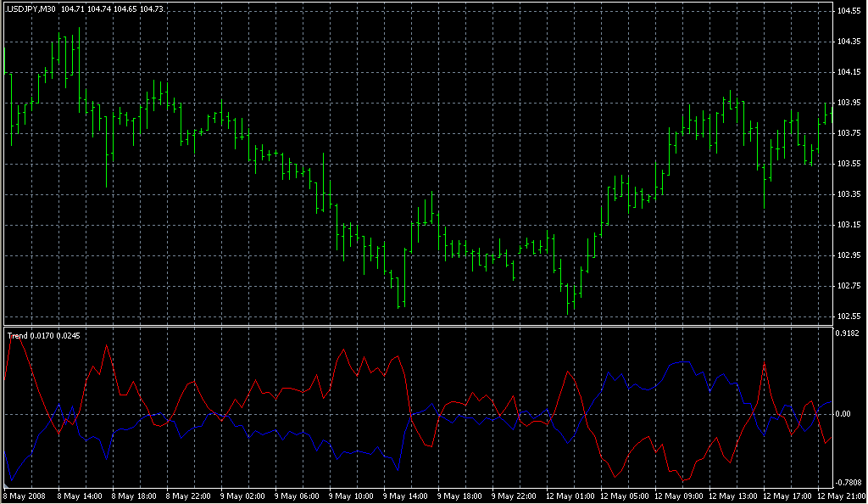Screen dimensions: 868x504
Task: Click the 102.95 price axis label
Action: pyautogui.click(x=849, y=255)
